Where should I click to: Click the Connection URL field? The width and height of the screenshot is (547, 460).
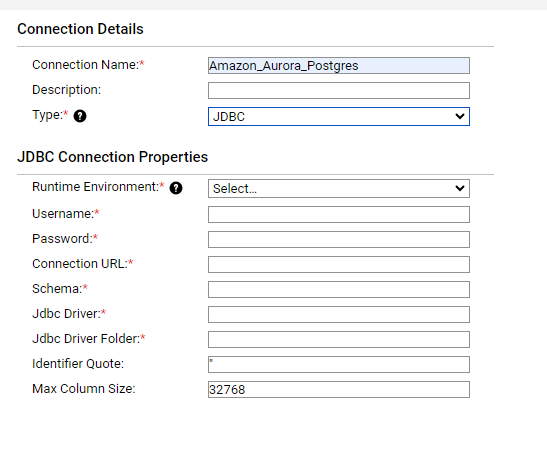[x=339, y=265]
